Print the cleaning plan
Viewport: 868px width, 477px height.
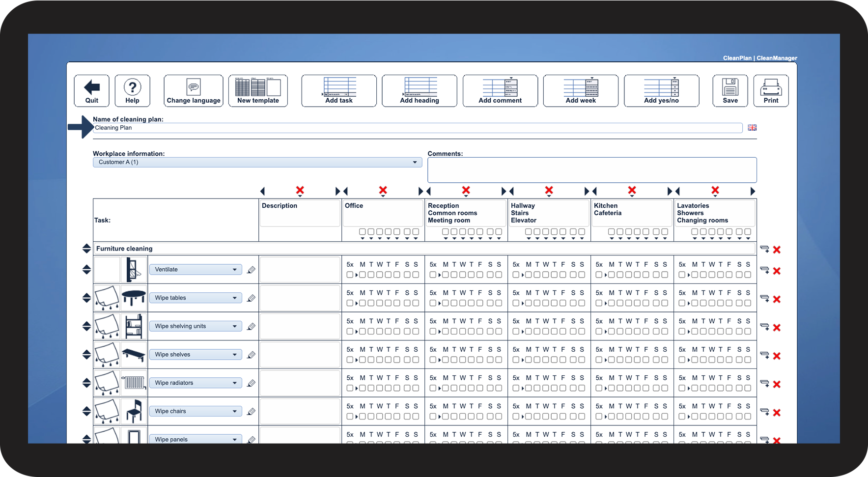tap(771, 91)
